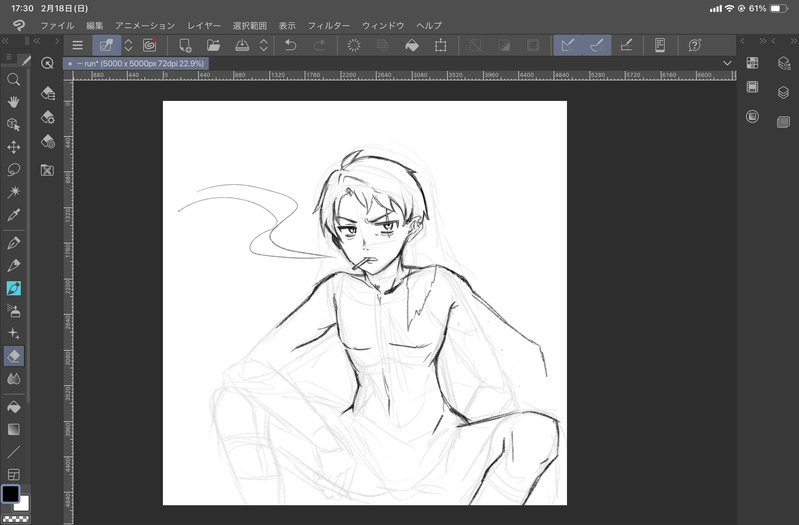Toggle Snap to Ruler
This screenshot has height=525, width=799.
(568, 45)
